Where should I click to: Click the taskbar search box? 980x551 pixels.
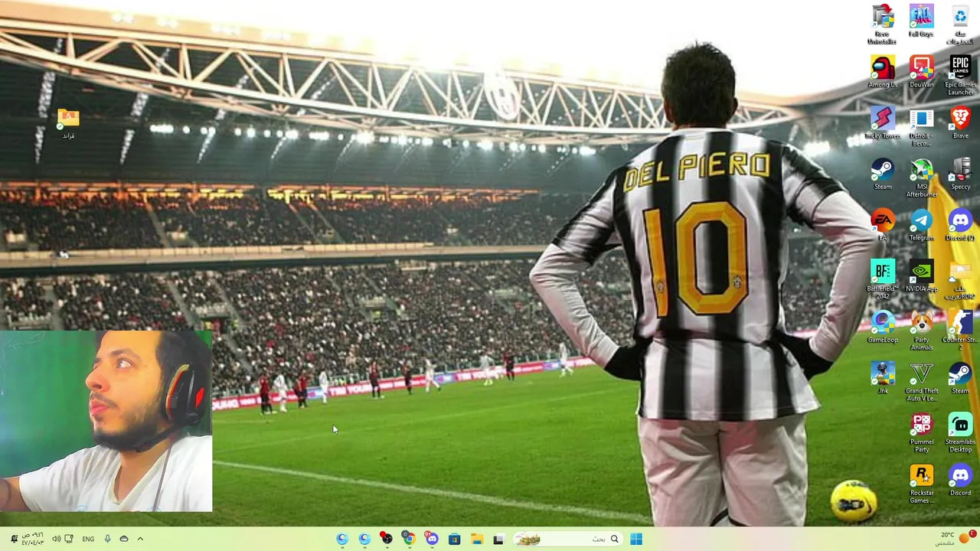pyautogui.click(x=567, y=539)
